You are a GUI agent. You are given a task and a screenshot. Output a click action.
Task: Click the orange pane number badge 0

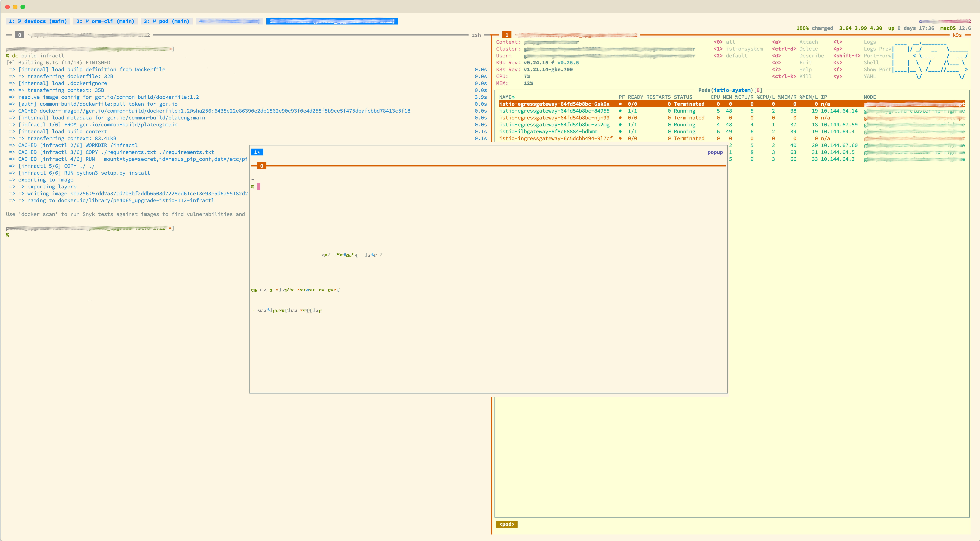click(261, 165)
